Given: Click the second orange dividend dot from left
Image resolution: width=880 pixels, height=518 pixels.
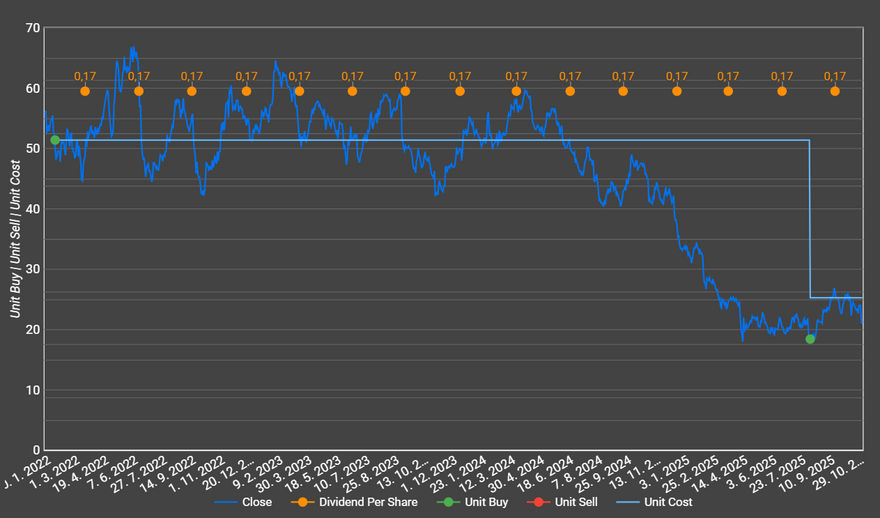Looking at the screenshot, I should (139, 91).
